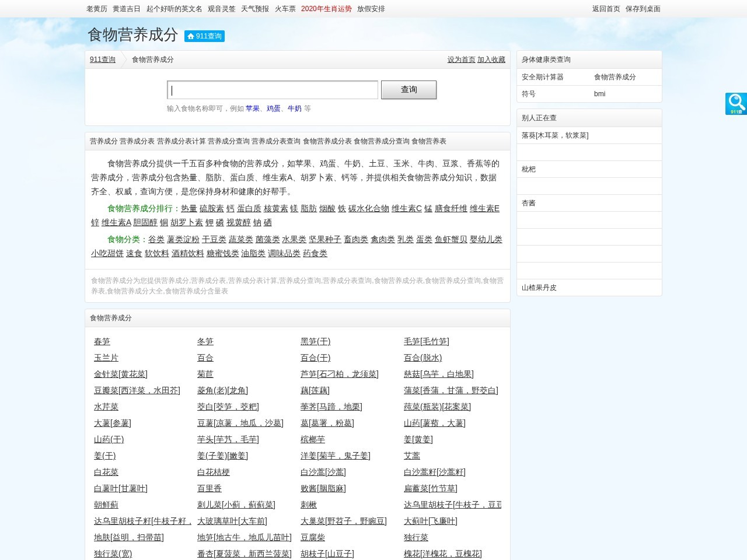This screenshot has width=747, height=560.
Task: Open the 干豆类 food category
Action: tap(214, 239)
